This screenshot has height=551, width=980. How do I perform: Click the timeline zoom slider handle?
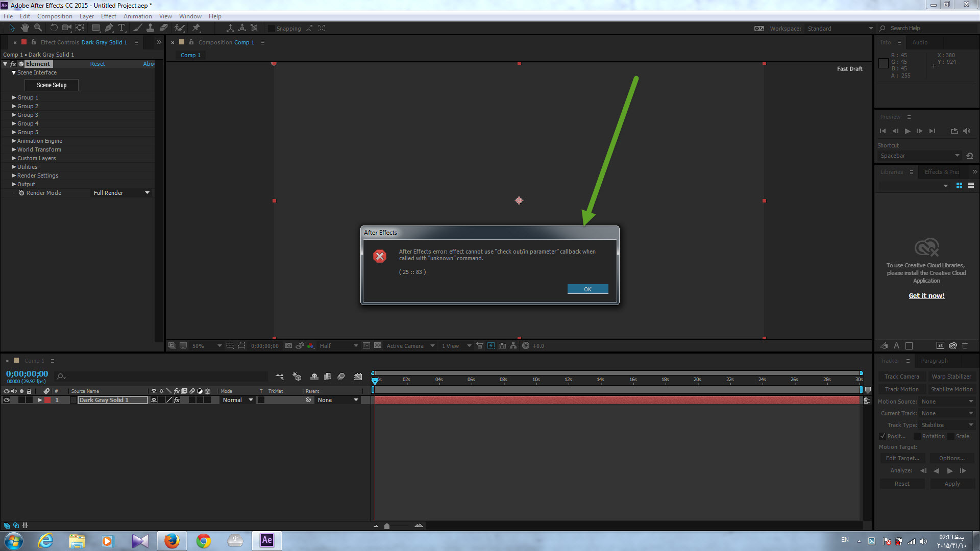(387, 526)
